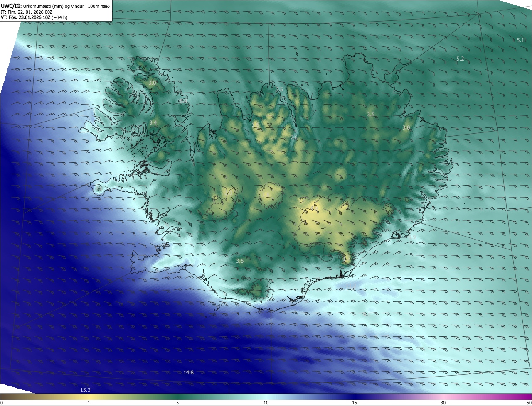Click the '30' tick on the color scale
532x406 pixels.
pyautogui.click(x=443, y=403)
